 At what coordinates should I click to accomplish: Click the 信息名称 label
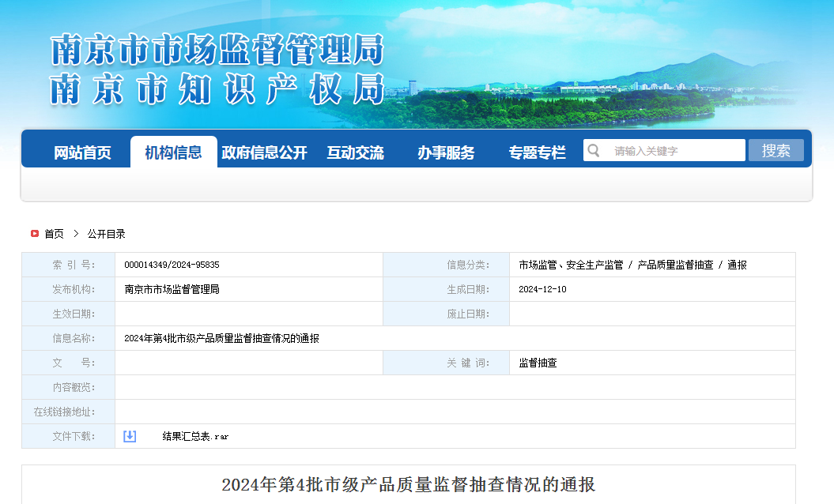[74, 338]
